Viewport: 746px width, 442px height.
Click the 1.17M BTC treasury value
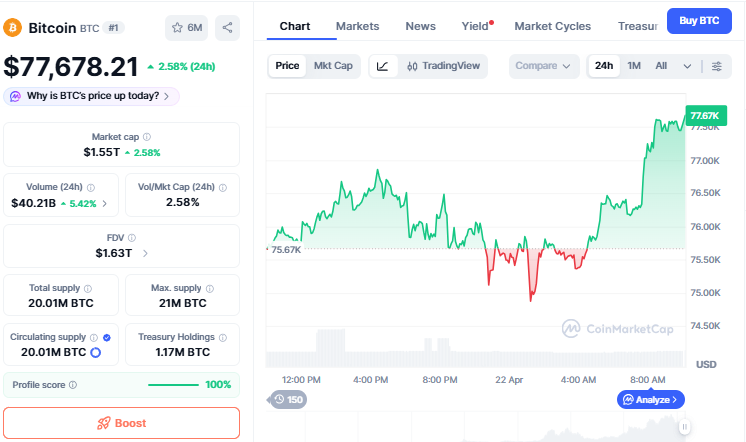183,353
